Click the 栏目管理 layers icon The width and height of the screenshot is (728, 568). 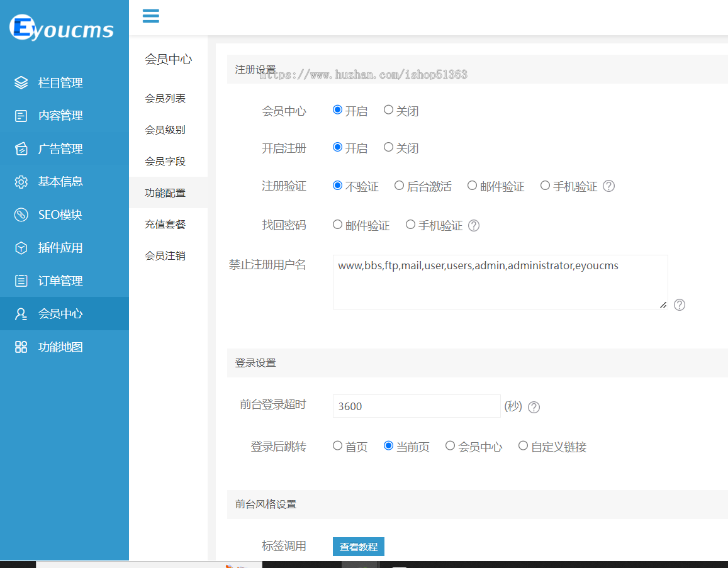[x=21, y=82]
